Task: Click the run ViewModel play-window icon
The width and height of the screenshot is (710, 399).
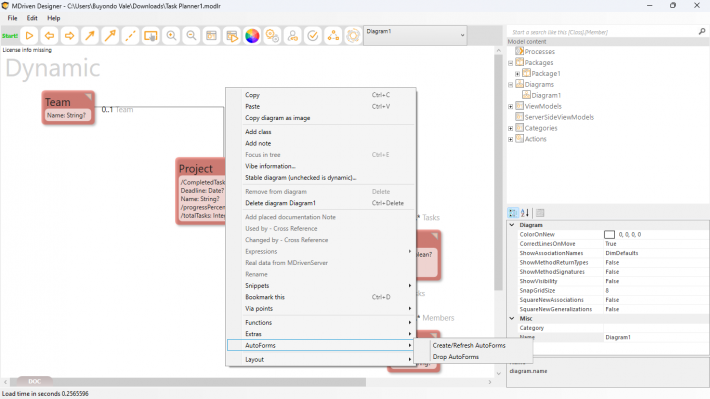Action: pos(232,35)
